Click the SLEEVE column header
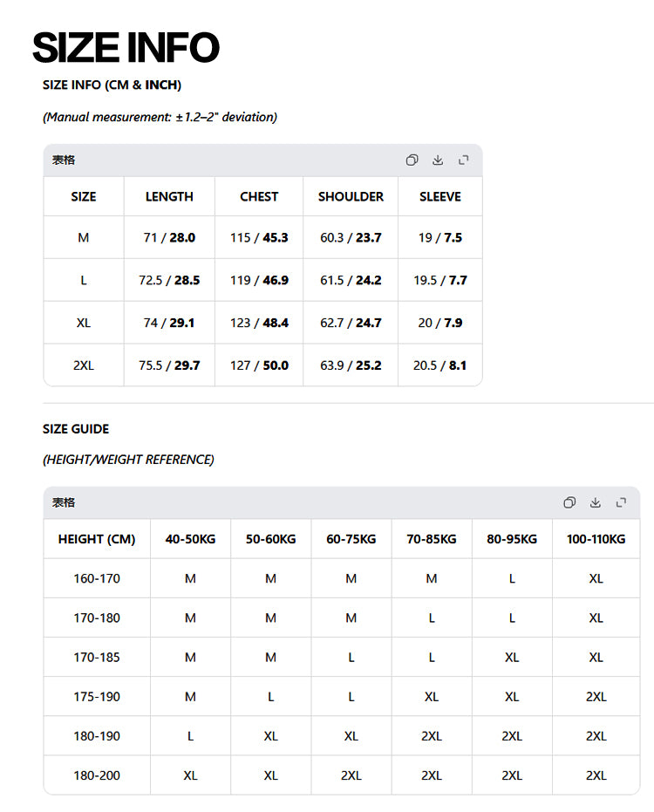Screen dimensions: 654x812 tap(440, 197)
